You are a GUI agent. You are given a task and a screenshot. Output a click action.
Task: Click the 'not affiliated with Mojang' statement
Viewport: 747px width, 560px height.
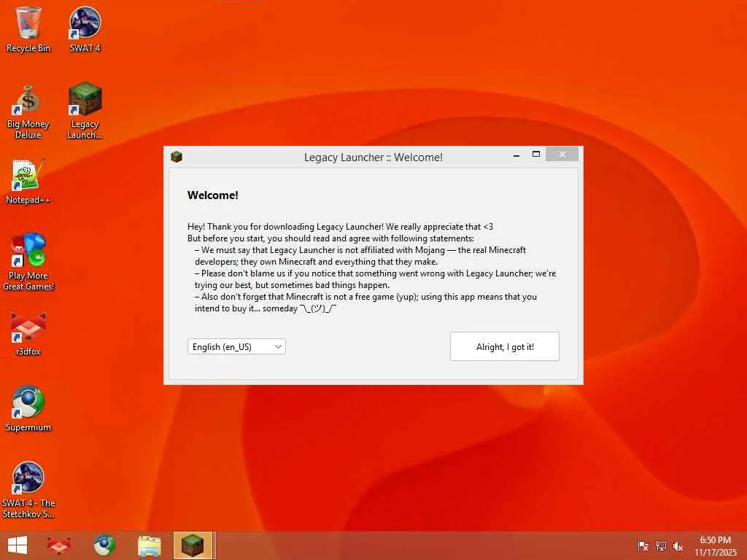click(x=360, y=256)
